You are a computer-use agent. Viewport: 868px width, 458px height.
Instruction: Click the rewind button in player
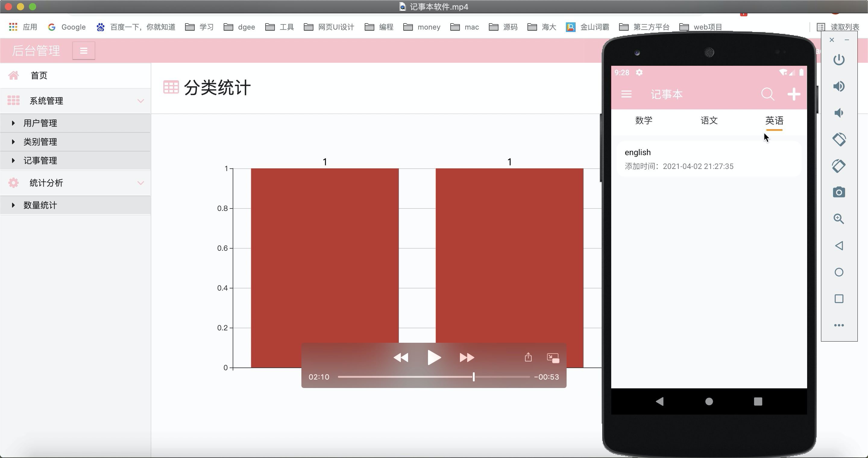tap(401, 358)
